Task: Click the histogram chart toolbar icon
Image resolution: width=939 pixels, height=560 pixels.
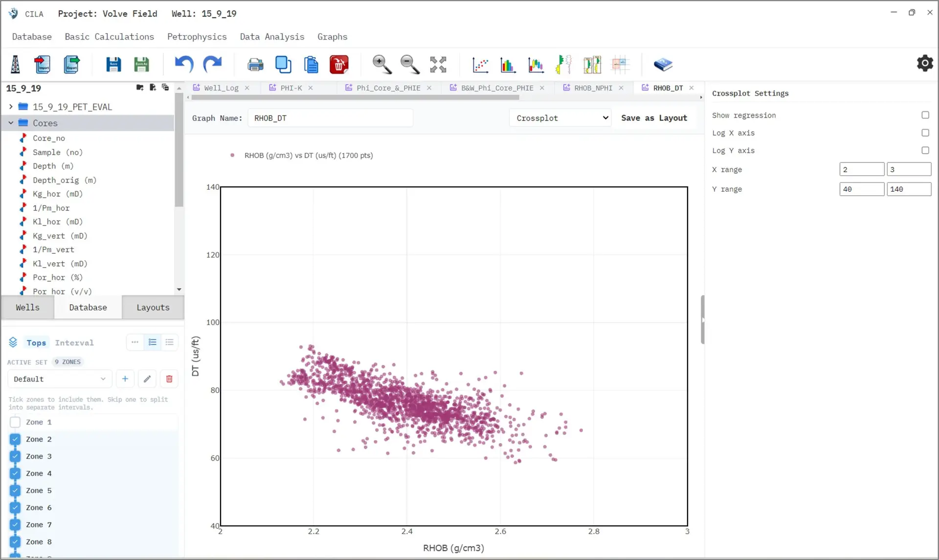Action: (x=508, y=65)
